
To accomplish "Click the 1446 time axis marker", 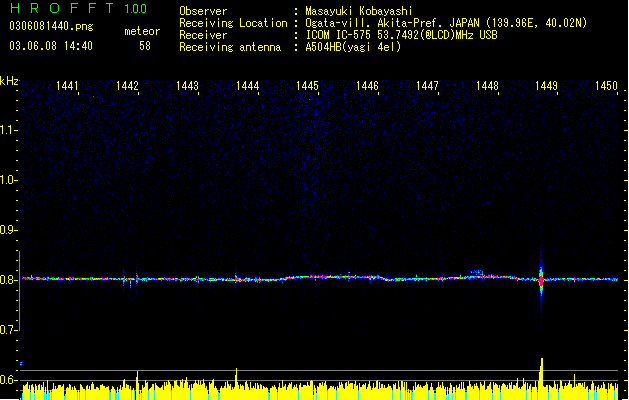I will pos(367,86).
